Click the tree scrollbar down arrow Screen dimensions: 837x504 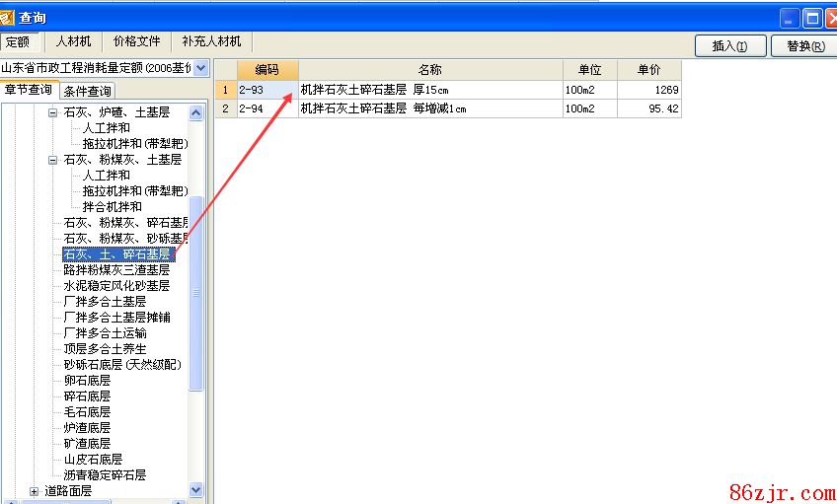(x=195, y=490)
